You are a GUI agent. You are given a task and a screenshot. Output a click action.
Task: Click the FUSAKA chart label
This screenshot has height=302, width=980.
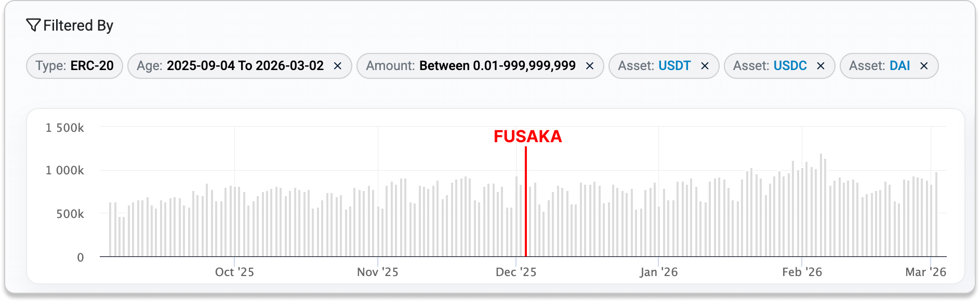click(527, 136)
